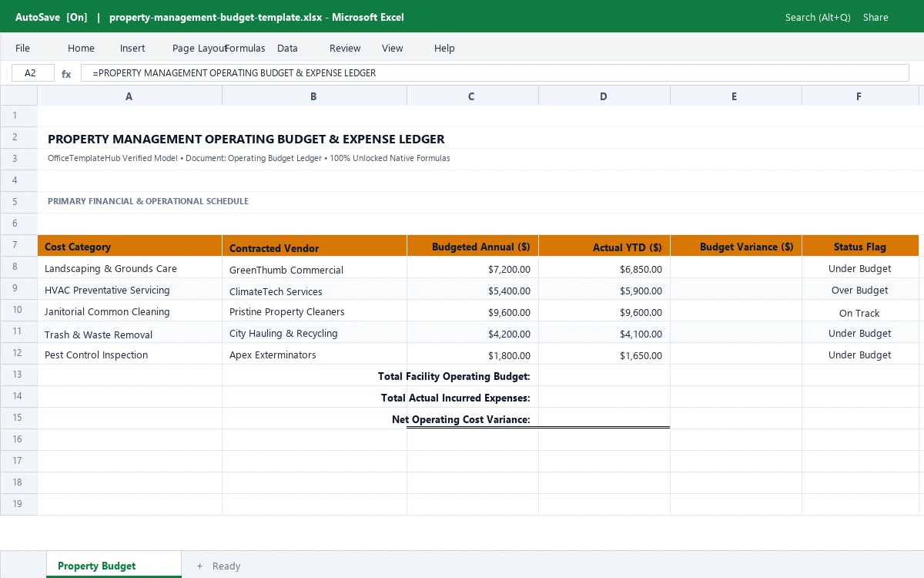Switch to the Data tab
The image size is (924, 578).
[287, 48]
